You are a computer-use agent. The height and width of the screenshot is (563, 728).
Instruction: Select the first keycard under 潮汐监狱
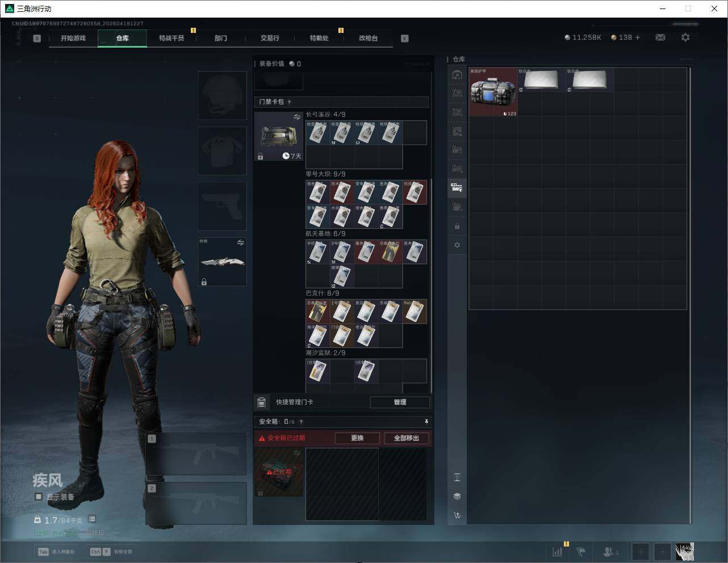coord(318,371)
